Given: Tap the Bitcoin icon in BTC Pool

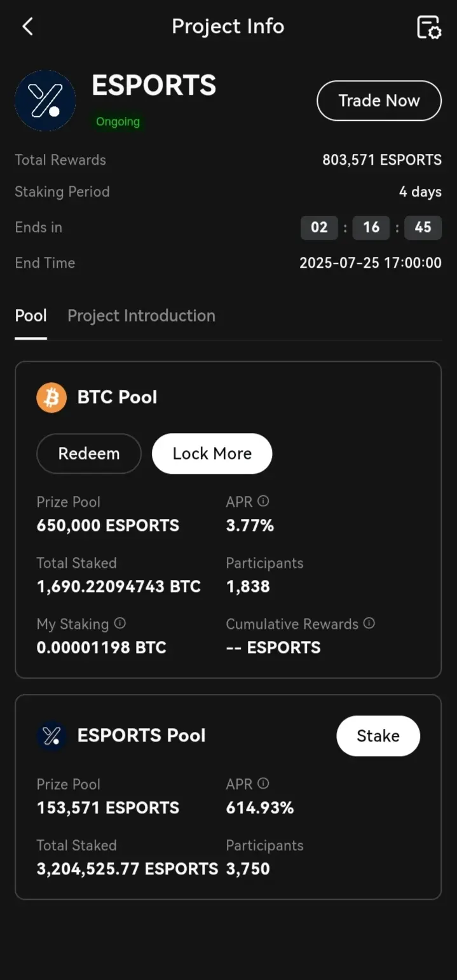Looking at the screenshot, I should coord(51,397).
